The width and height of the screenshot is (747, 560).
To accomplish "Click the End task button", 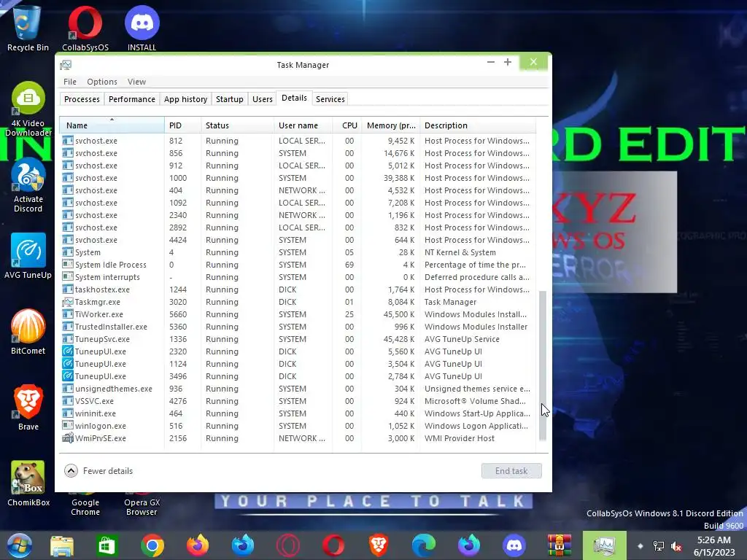I will [x=511, y=471].
